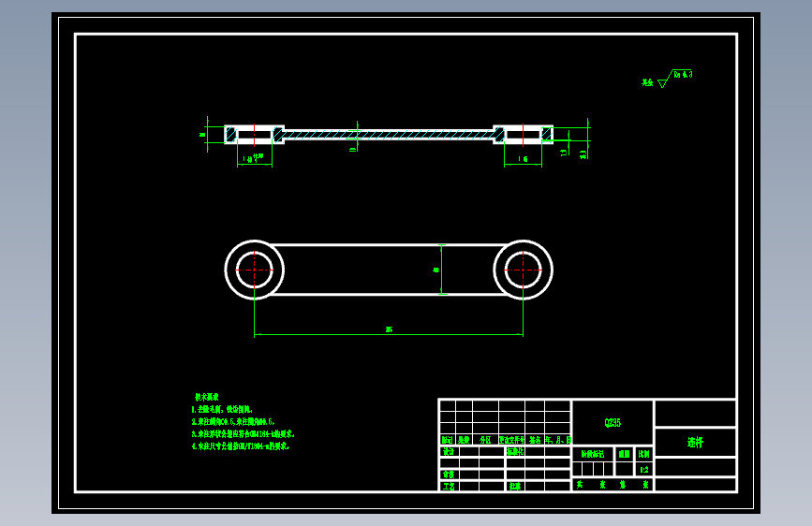Click technical requirement line 2
The width and height of the screenshot is (812, 526).
coord(232,421)
